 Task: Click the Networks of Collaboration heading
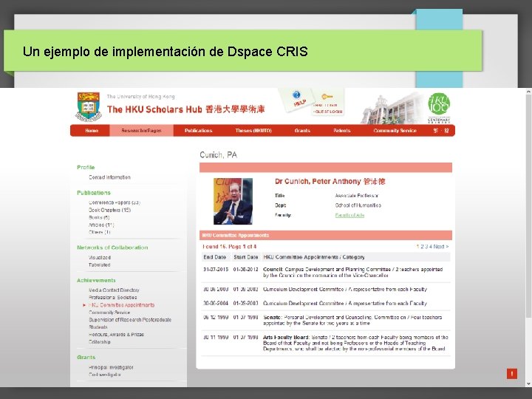(x=112, y=248)
